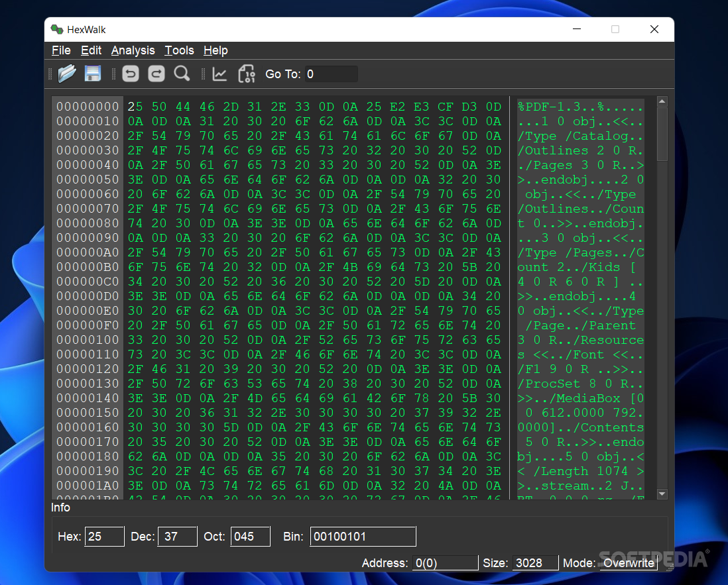The image size is (728, 585).
Task: Click ASCII text '/Type /Catalog..'
Action: pos(580,136)
